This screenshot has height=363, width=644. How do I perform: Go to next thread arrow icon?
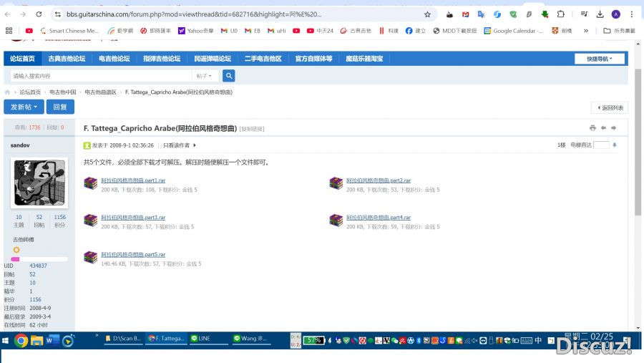pos(613,128)
